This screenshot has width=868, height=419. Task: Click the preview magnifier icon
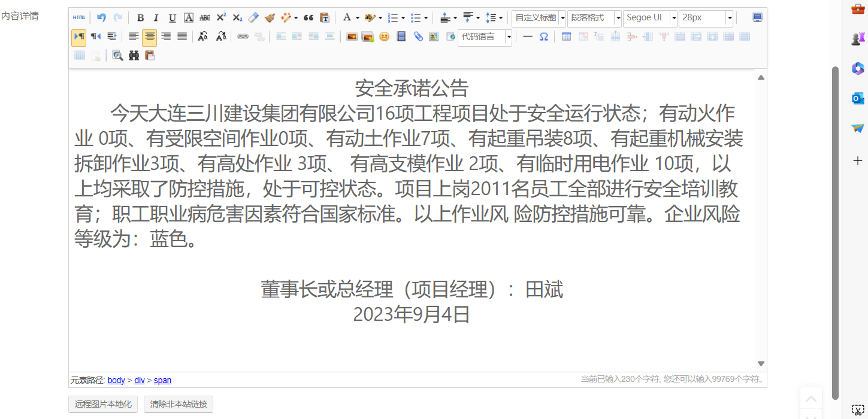point(118,56)
